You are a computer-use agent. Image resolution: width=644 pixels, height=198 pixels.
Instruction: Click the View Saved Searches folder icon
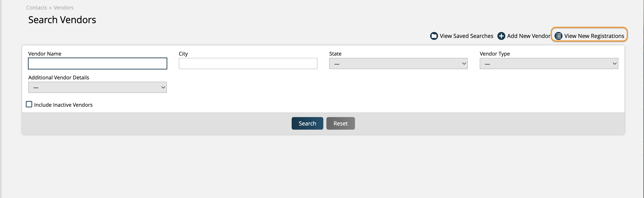[x=434, y=36]
